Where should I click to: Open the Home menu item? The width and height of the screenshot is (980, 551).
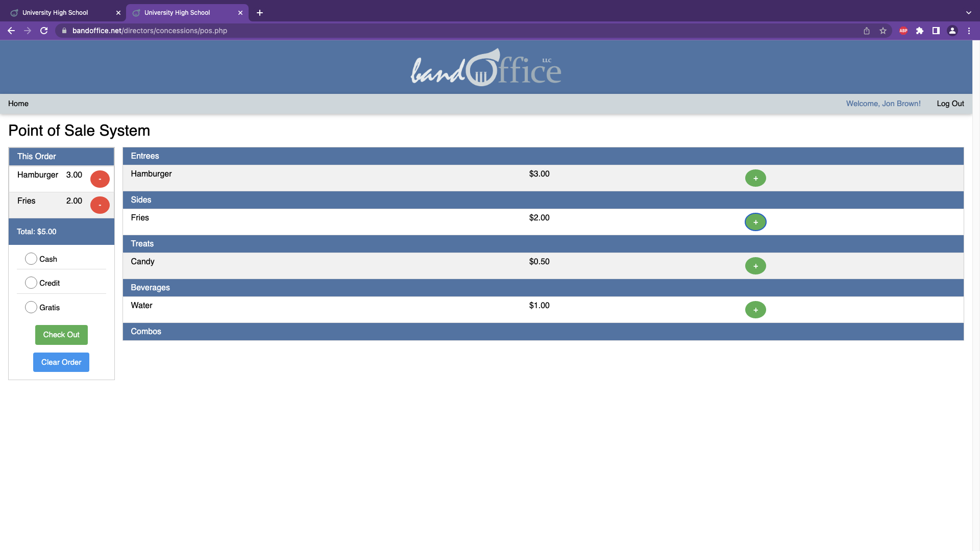click(18, 104)
